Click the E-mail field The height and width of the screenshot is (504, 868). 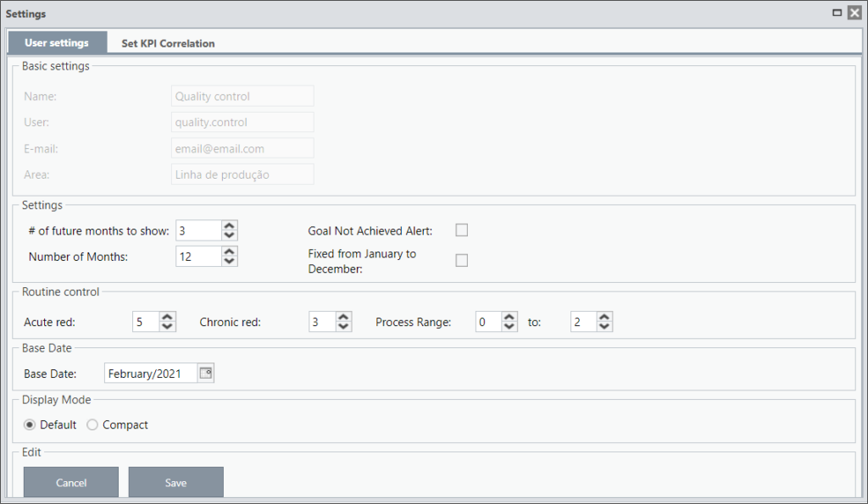242,148
